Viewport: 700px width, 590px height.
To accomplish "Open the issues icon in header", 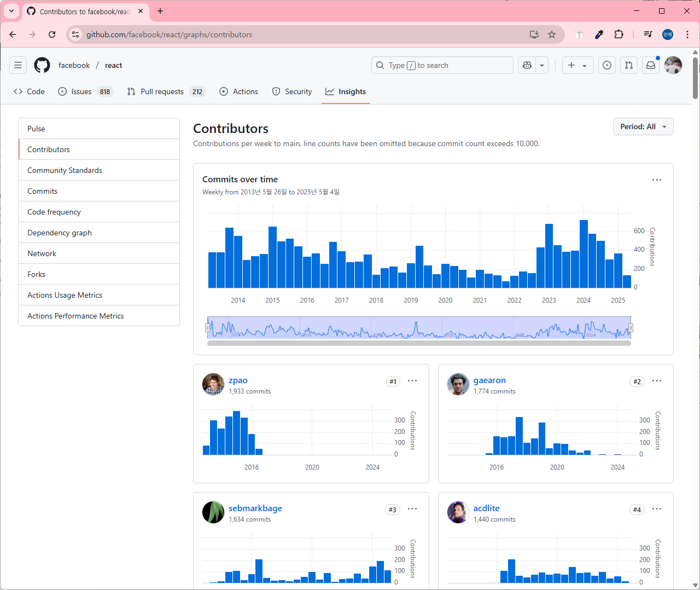I will (607, 65).
